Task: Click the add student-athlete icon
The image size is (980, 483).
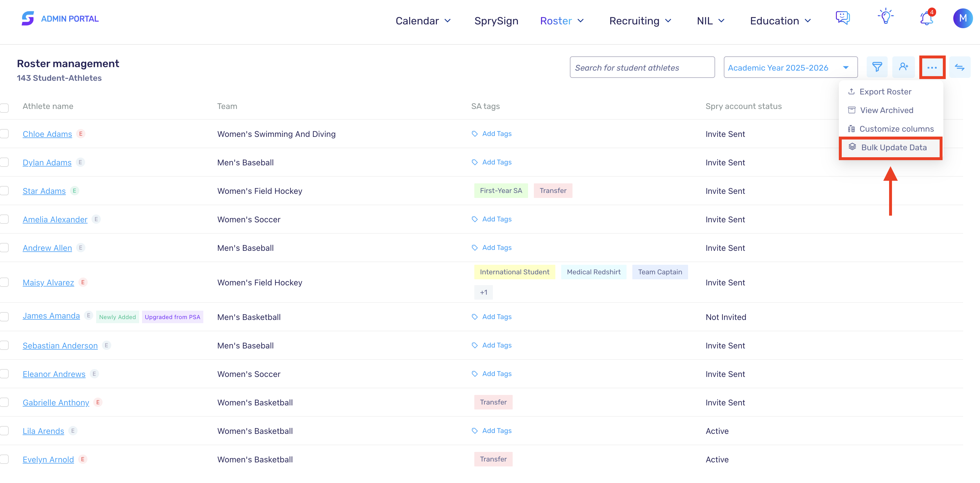Action: [904, 67]
